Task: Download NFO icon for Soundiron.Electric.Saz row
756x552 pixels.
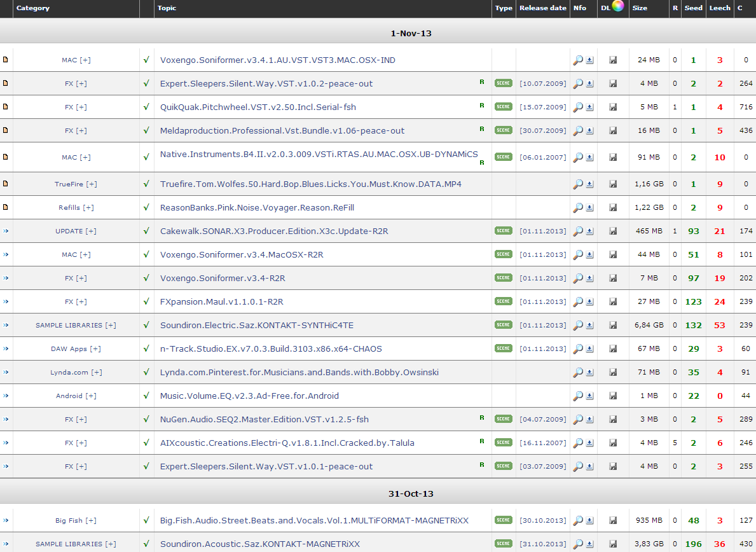Action: click(589, 326)
